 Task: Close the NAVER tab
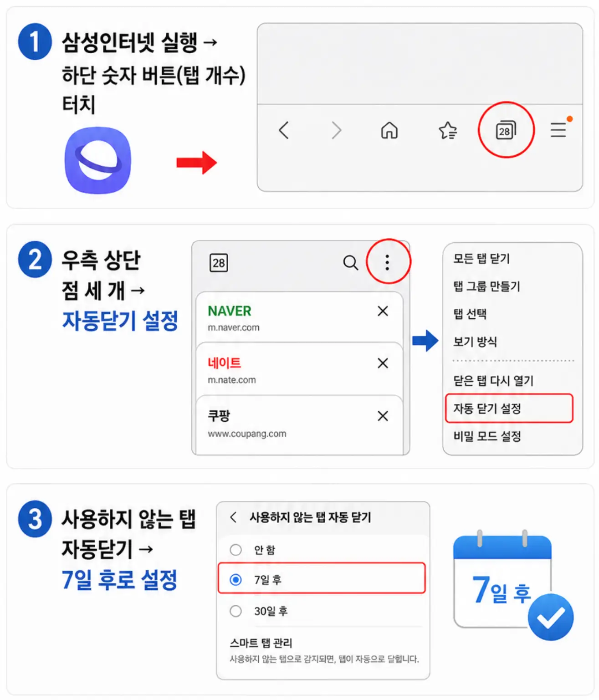coord(383,311)
